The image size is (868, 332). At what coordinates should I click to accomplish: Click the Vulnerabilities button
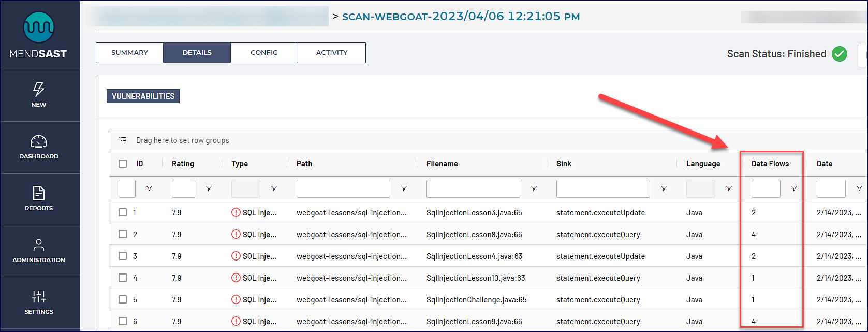pos(143,96)
